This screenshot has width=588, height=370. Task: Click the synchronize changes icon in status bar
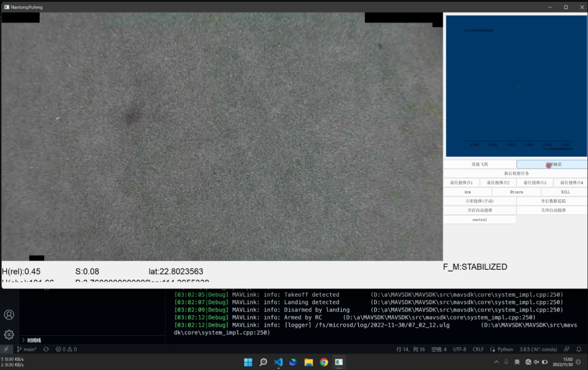[x=46, y=349]
